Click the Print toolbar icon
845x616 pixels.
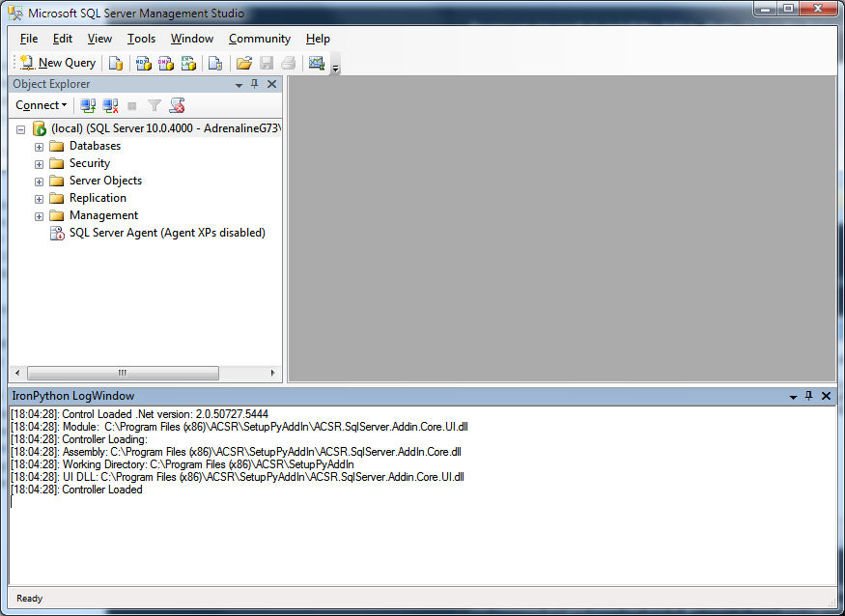[289, 63]
